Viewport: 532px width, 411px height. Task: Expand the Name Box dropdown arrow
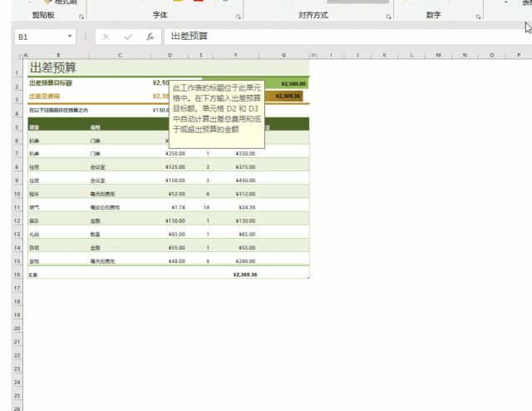[70, 37]
